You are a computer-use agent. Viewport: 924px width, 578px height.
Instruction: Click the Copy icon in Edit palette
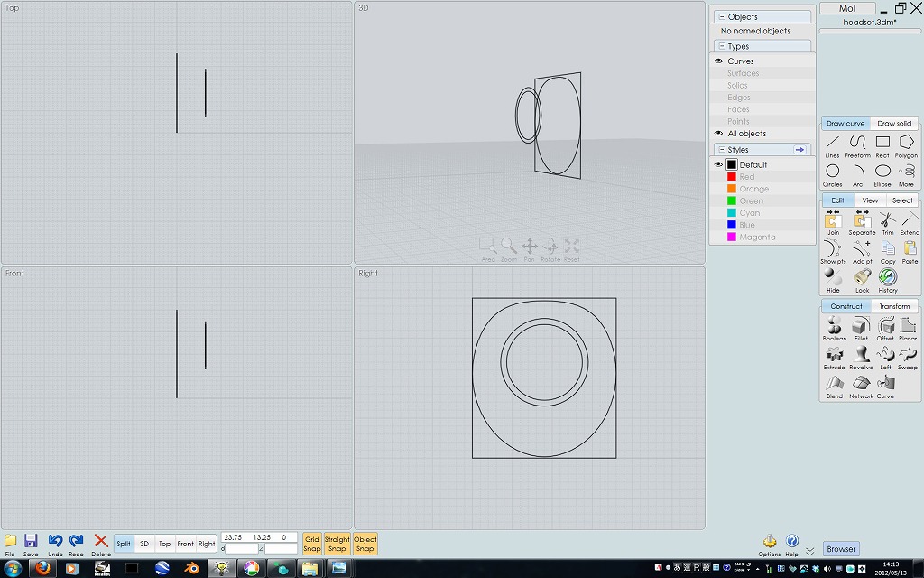[888, 252]
